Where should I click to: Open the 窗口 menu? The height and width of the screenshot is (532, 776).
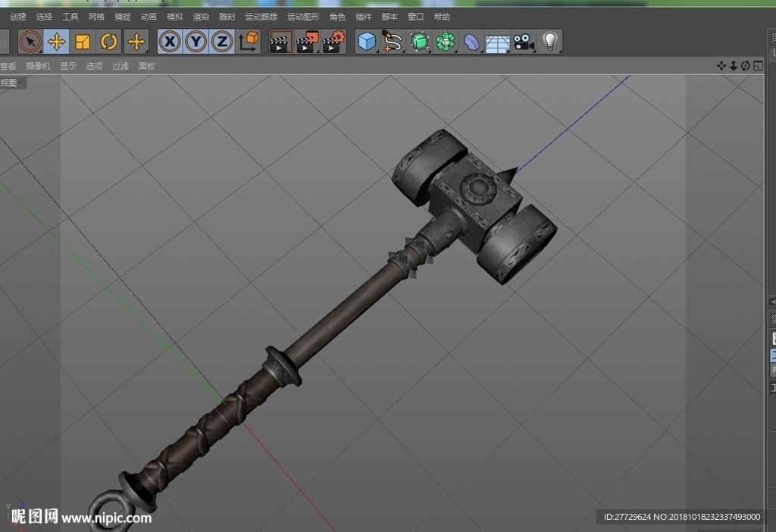click(416, 17)
